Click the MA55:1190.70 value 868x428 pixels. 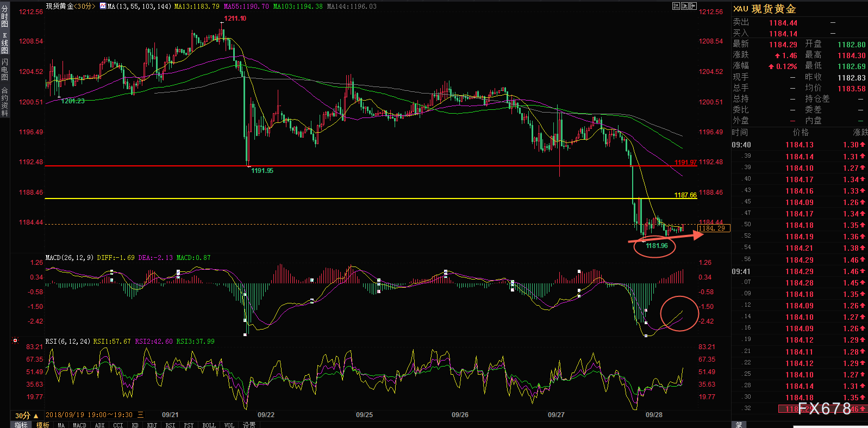(x=246, y=7)
